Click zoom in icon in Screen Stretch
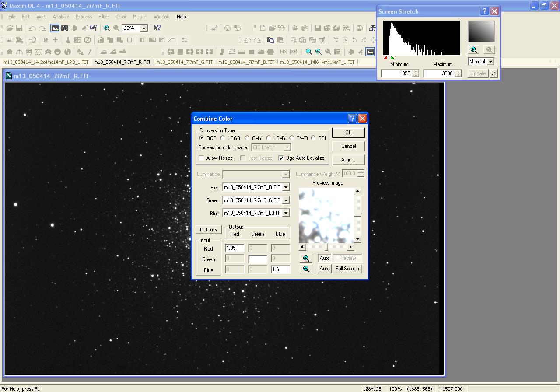This screenshot has height=392, width=560. (473, 50)
